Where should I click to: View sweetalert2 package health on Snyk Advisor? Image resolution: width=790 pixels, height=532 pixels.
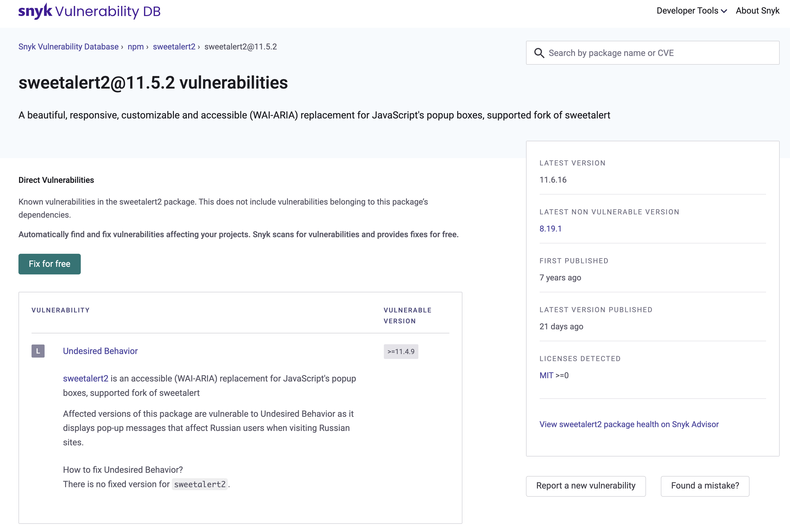(629, 424)
